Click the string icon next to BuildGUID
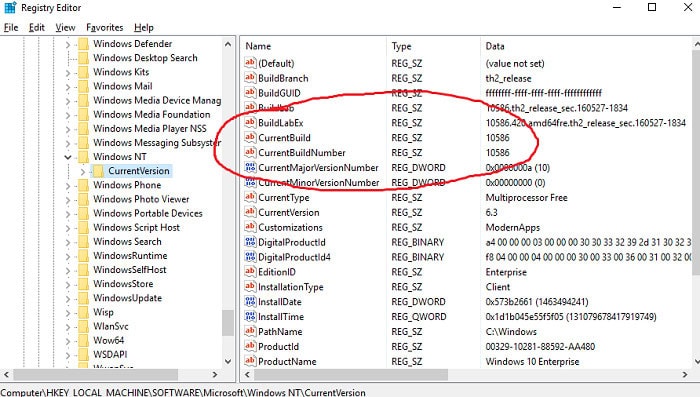 click(x=250, y=93)
